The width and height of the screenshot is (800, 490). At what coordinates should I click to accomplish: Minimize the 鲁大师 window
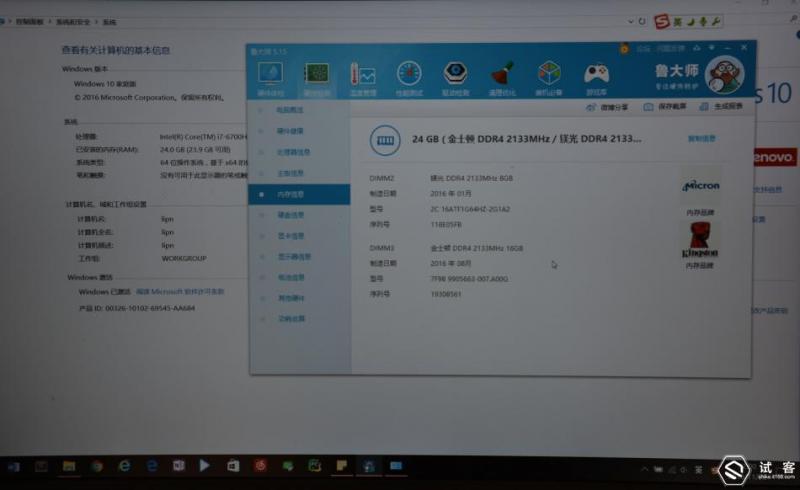pyautogui.click(x=728, y=47)
